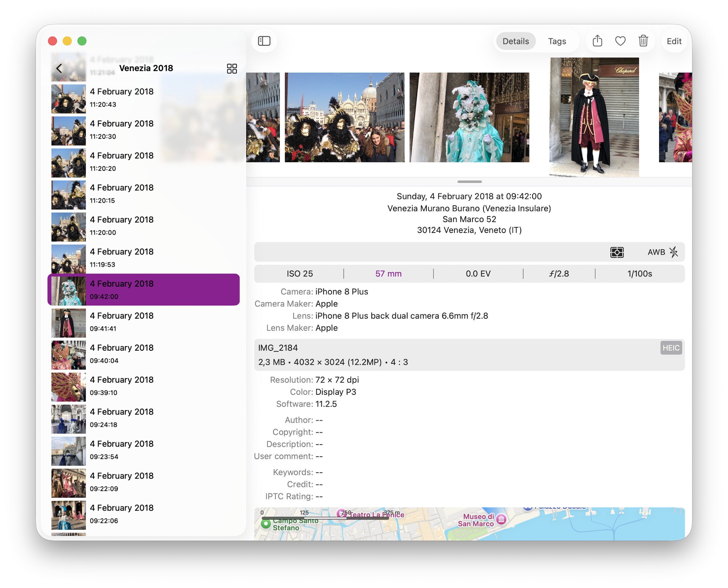Delete photo with trash icon
Viewport: 728px width, 588px height.
tap(643, 41)
